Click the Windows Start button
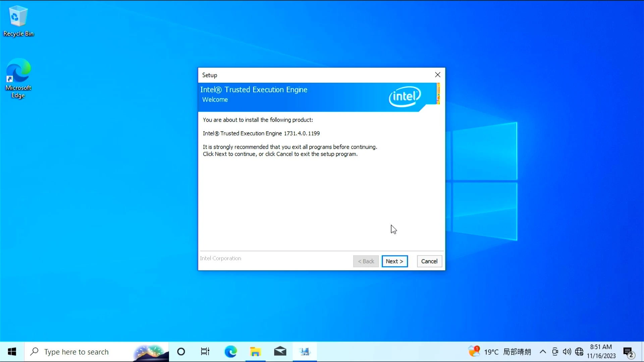Image resolution: width=644 pixels, height=362 pixels. pos(12,351)
